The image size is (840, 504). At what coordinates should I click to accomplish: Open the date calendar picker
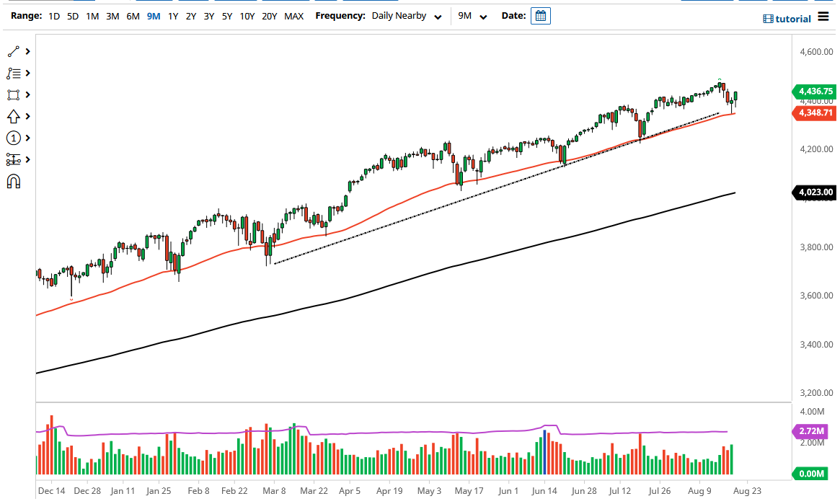(541, 15)
